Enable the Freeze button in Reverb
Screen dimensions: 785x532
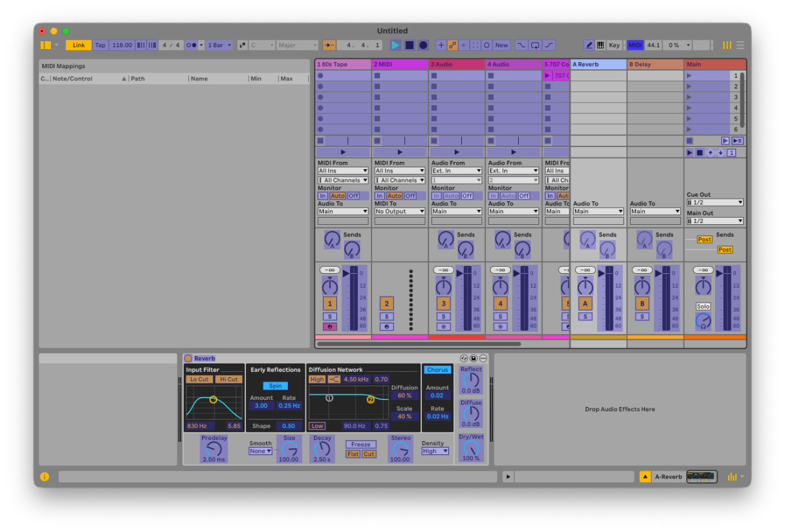coord(360,444)
